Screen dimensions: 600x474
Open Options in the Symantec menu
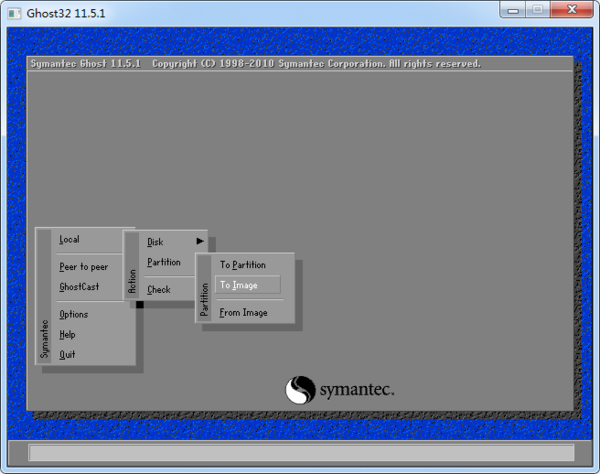coord(73,314)
